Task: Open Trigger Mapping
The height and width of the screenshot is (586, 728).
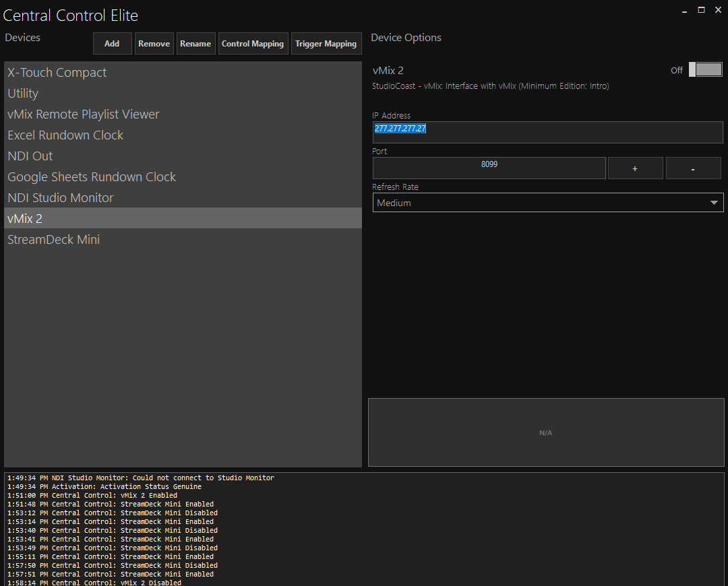Action: 326,44
